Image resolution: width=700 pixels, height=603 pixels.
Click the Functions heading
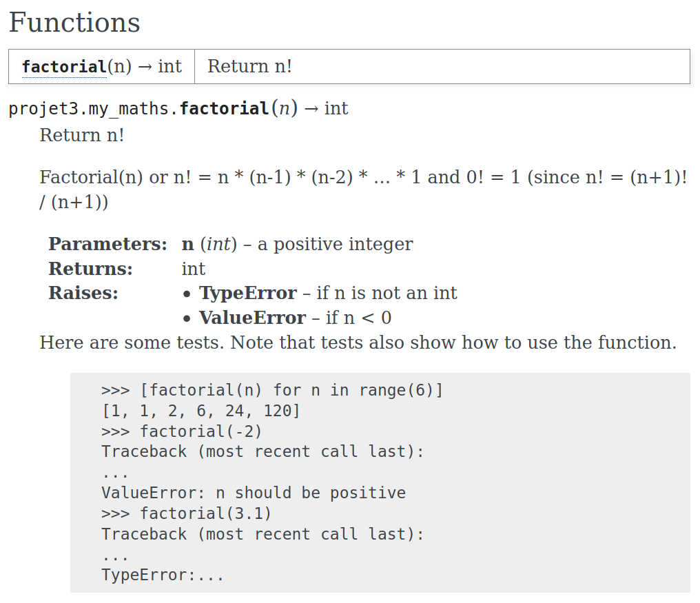74,22
